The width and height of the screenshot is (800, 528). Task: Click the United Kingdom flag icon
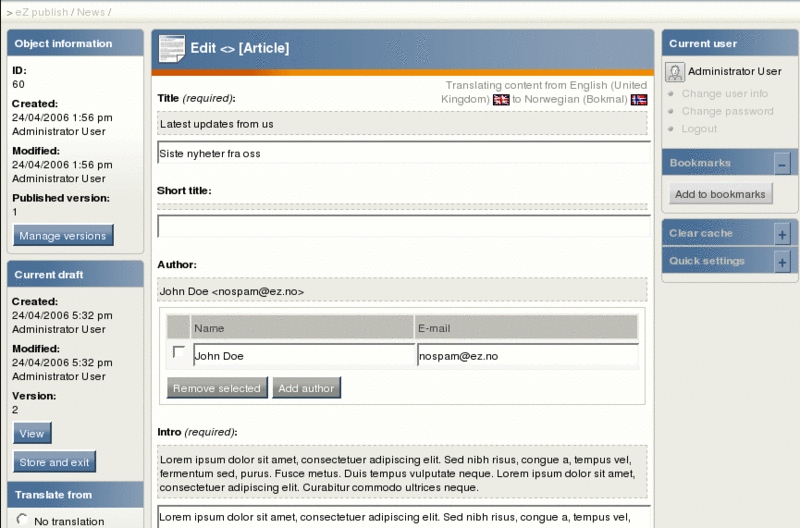pos(501,99)
